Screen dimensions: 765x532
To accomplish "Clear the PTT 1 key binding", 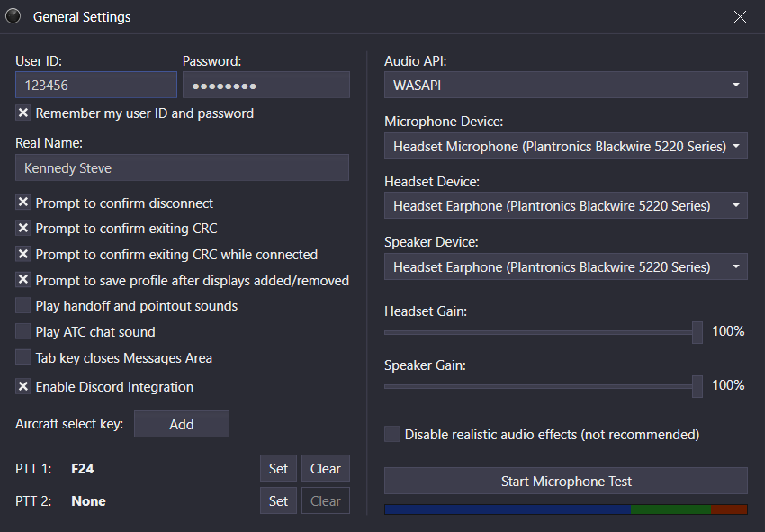I will pyautogui.click(x=325, y=468).
